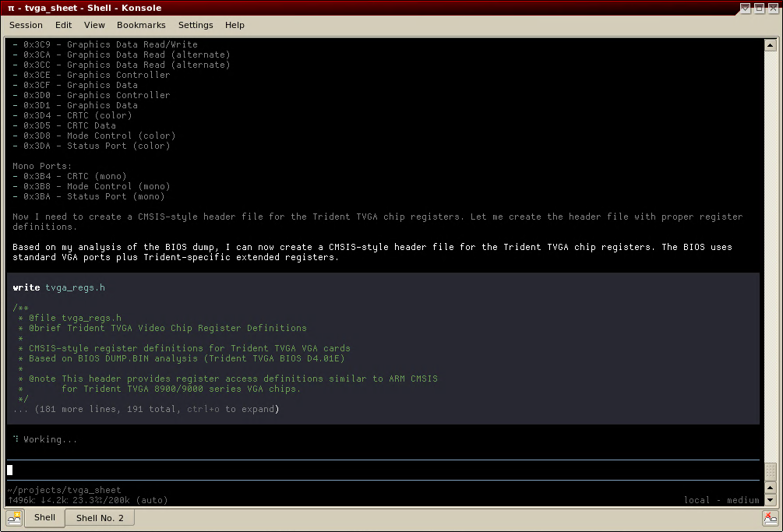Click the 'Based on BIOS DUMP.BIN analysis' line
Viewport: 783px width, 532px height.
click(x=182, y=358)
